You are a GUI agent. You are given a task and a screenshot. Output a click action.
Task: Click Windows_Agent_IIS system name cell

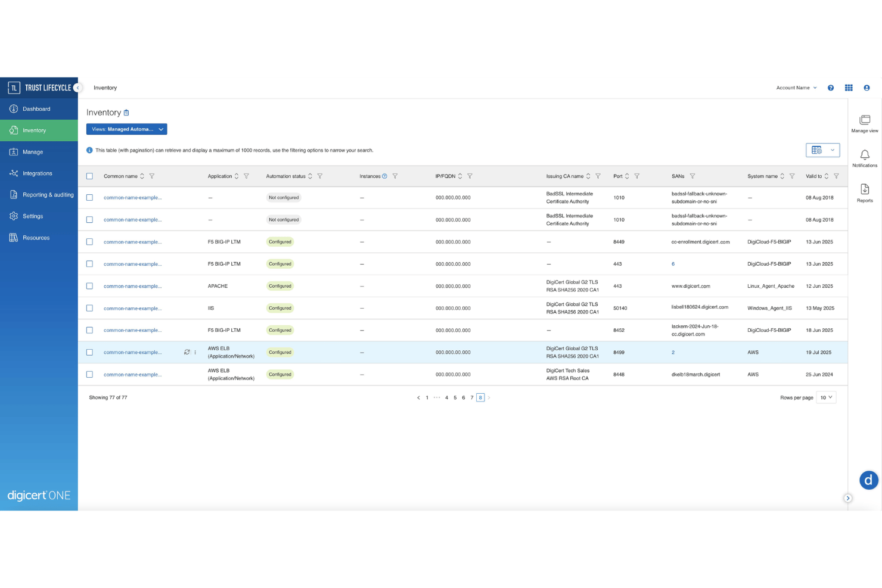coord(769,308)
